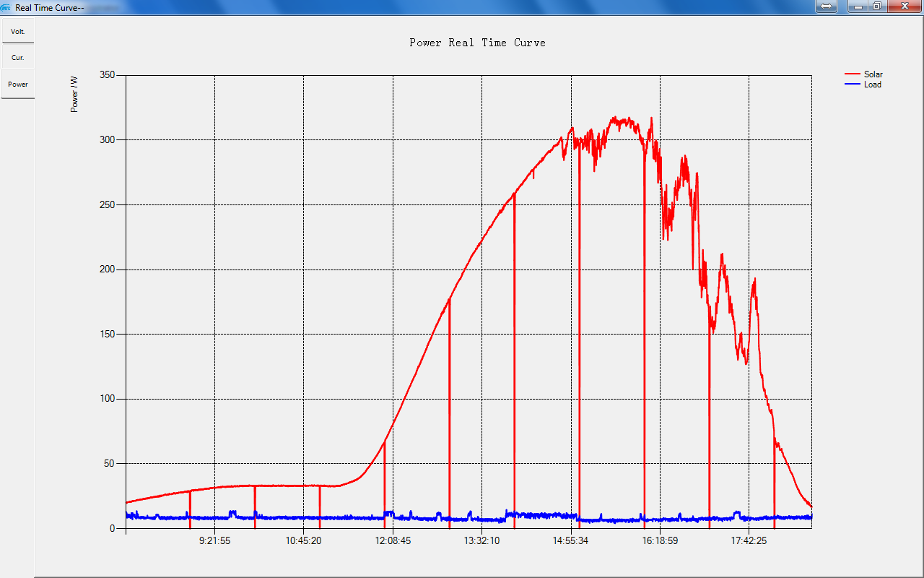Click the blue Load legend line
Image resolution: width=924 pixels, height=578 pixels.
pyautogui.click(x=853, y=85)
